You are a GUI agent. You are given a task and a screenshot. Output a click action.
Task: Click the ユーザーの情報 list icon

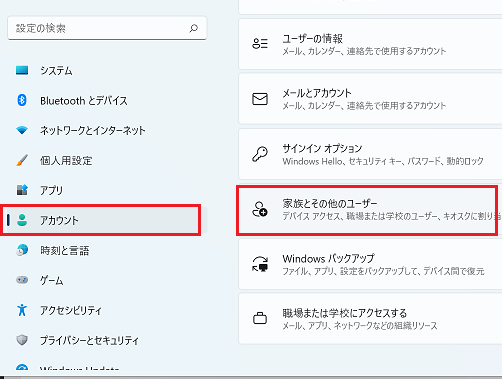[260, 44]
